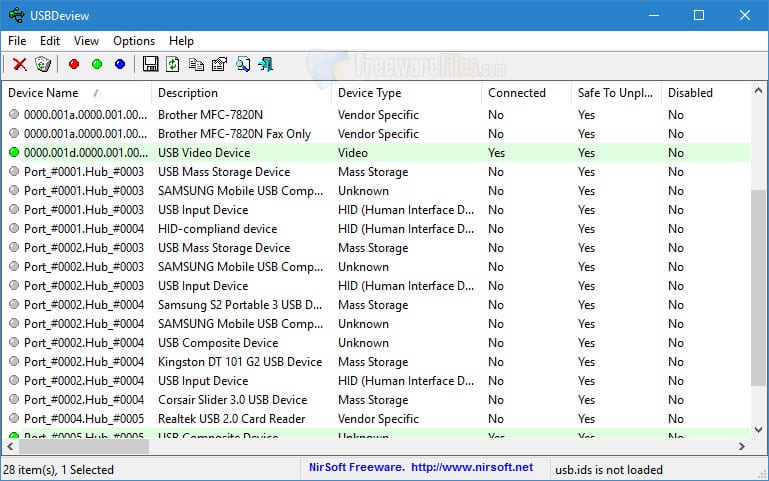Click Mass Storage cell of Kingston row
The height and width of the screenshot is (481, 769).
pos(373,361)
